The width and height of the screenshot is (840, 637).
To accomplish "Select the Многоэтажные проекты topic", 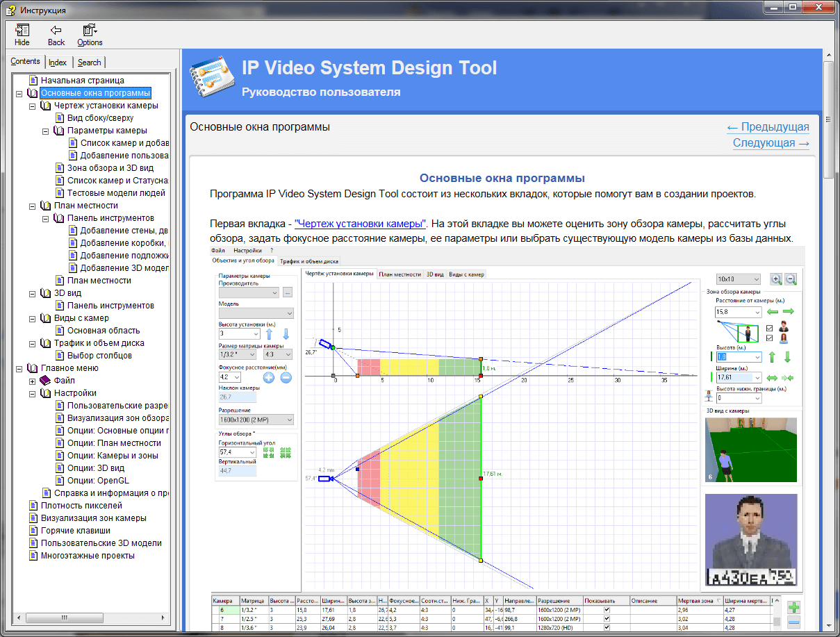I will point(88,556).
